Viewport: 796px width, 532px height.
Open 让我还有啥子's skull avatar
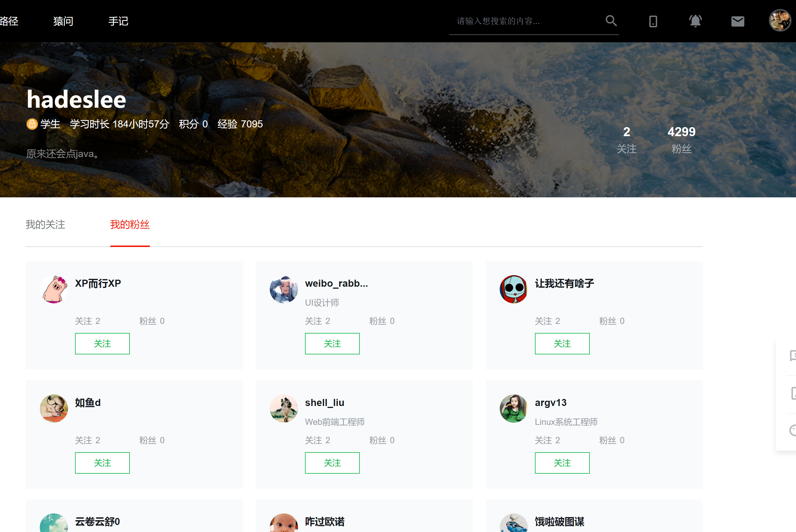(x=514, y=289)
